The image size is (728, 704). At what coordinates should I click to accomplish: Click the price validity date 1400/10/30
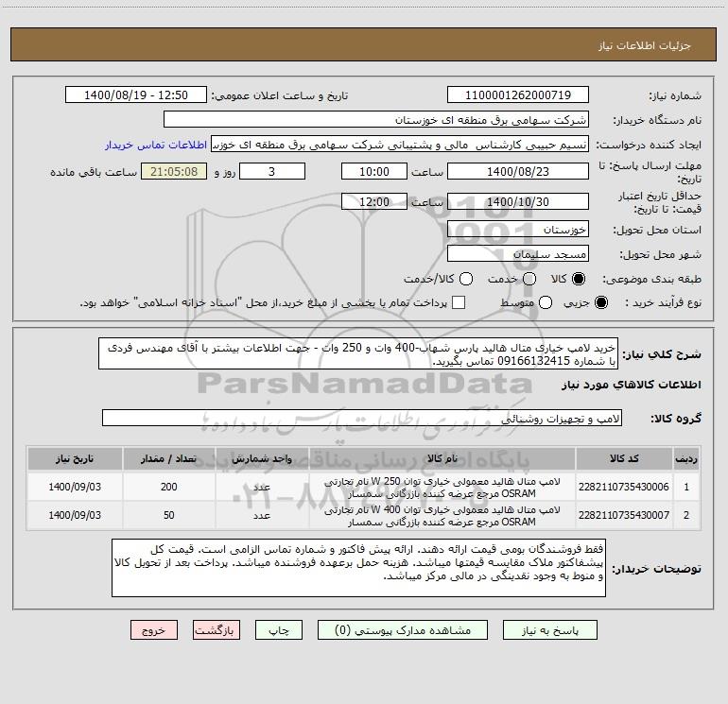pos(518,201)
